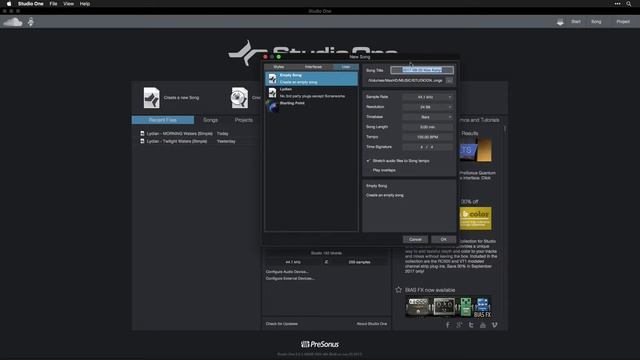Screen dimensions: 640x360
Task: Switch to the Project page button
Action: coord(623,22)
